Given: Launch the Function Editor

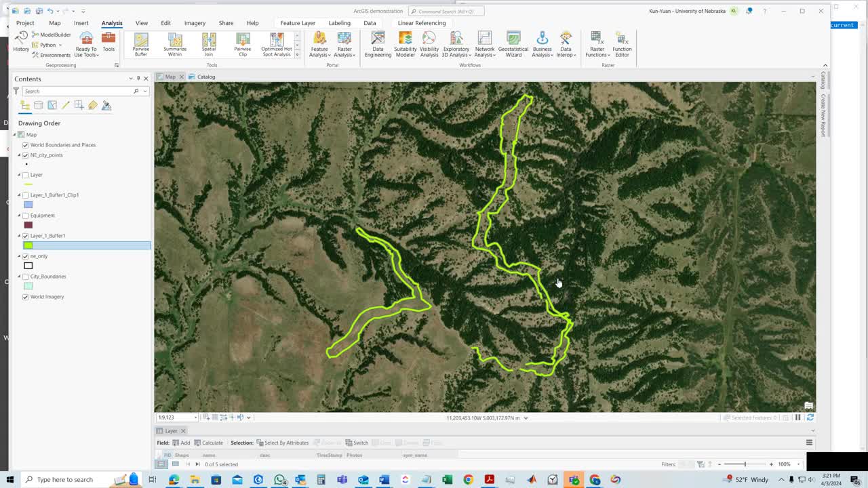Looking at the screenshot, I should (x=622, y=45).
